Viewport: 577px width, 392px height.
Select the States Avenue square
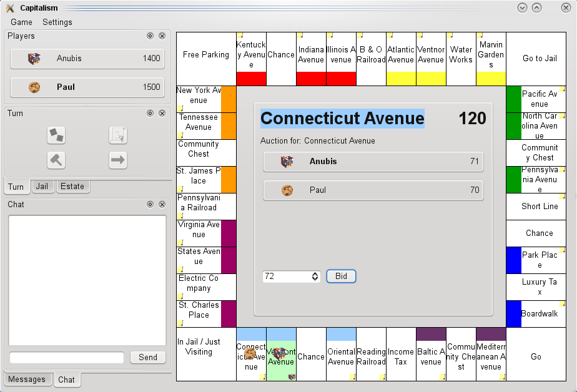coord(206,260)
